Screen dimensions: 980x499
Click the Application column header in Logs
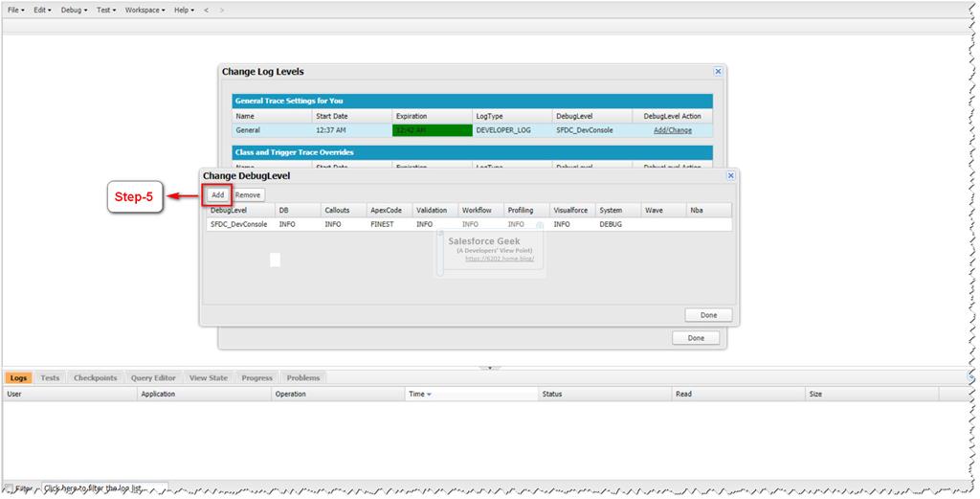pyautogui.click(x=204, y=394)
